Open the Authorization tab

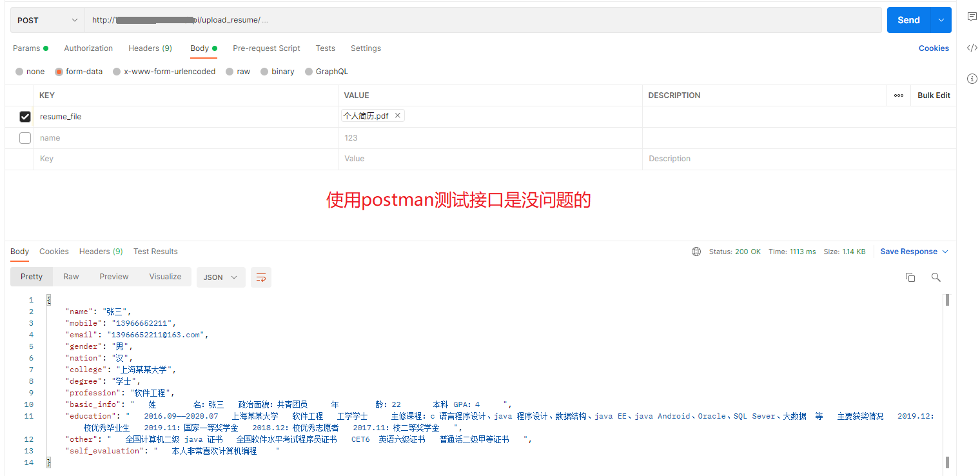click(88, 48)
